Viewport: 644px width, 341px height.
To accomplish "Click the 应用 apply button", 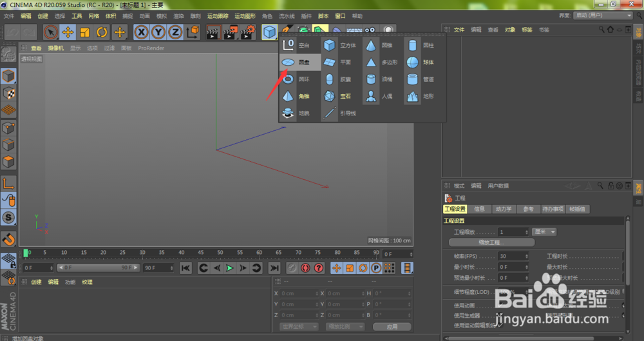I will pos(392,327).
